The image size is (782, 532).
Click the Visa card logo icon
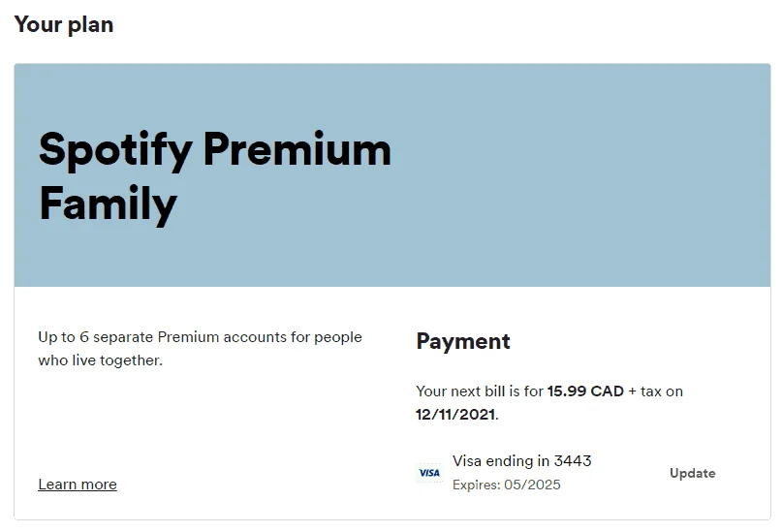429,473
